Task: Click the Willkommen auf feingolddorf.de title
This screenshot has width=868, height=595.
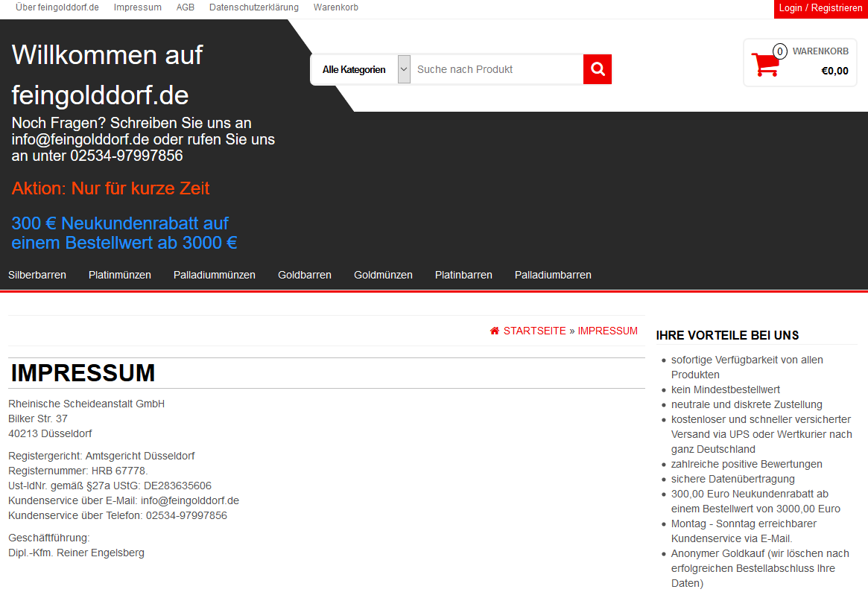Action: [107, 75]
